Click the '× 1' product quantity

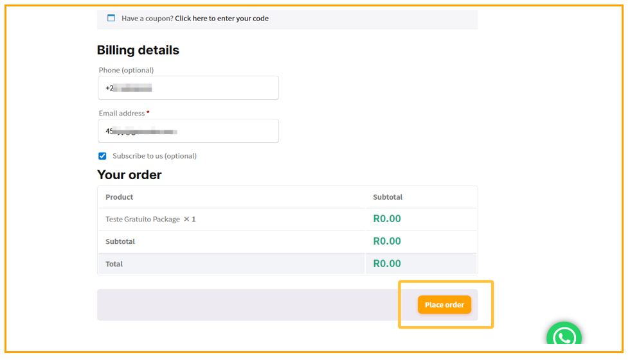click(x=190, y=220)
